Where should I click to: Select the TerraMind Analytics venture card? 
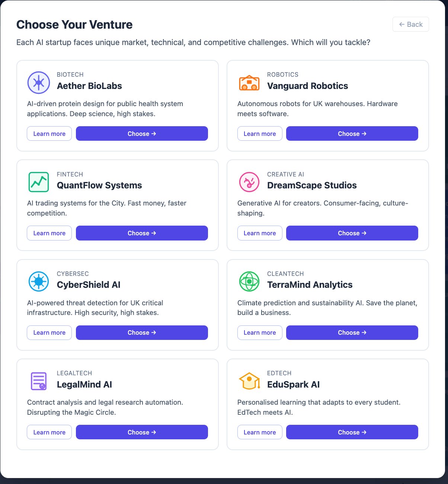(x=328, y=305)
